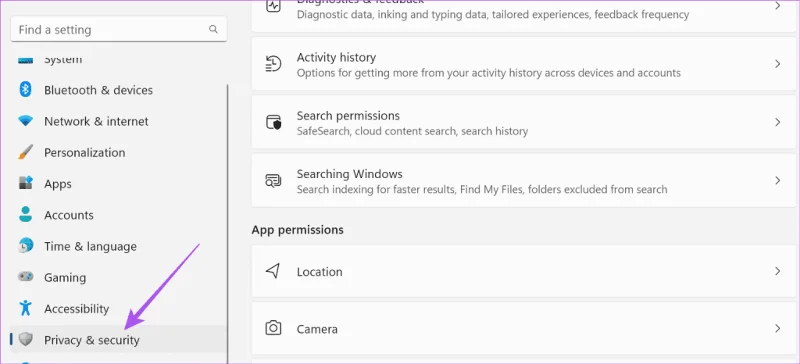This screenshot has width=800, height=364.
Task: Expand the Camera chevron
Action: [x=778, y=328]
